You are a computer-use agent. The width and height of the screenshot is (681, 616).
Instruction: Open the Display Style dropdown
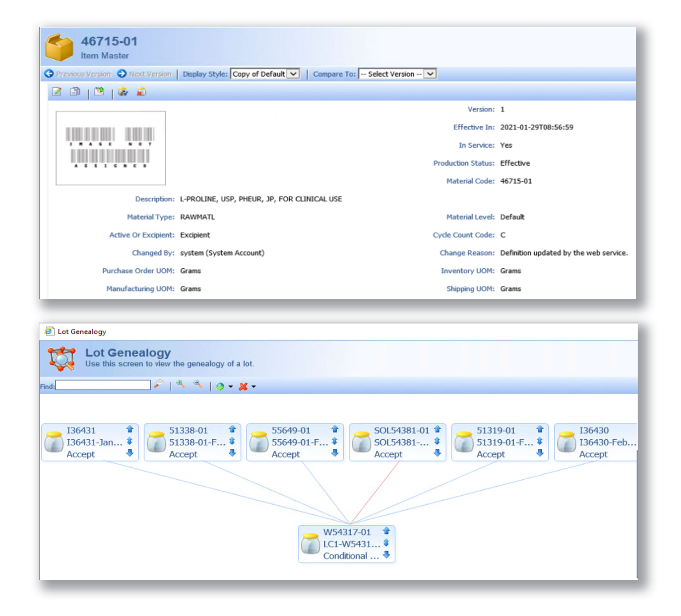294,74
